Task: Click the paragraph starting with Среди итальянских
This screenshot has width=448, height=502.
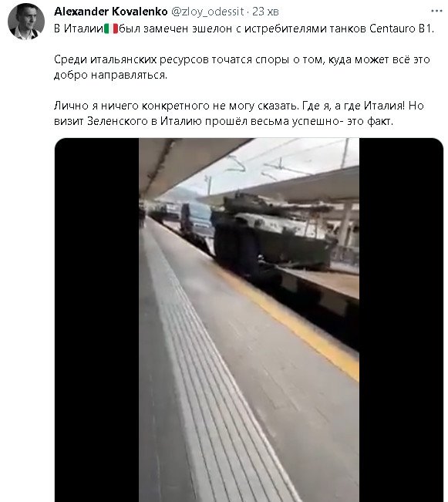Action: pyautogui.click(x=242, y=67)
